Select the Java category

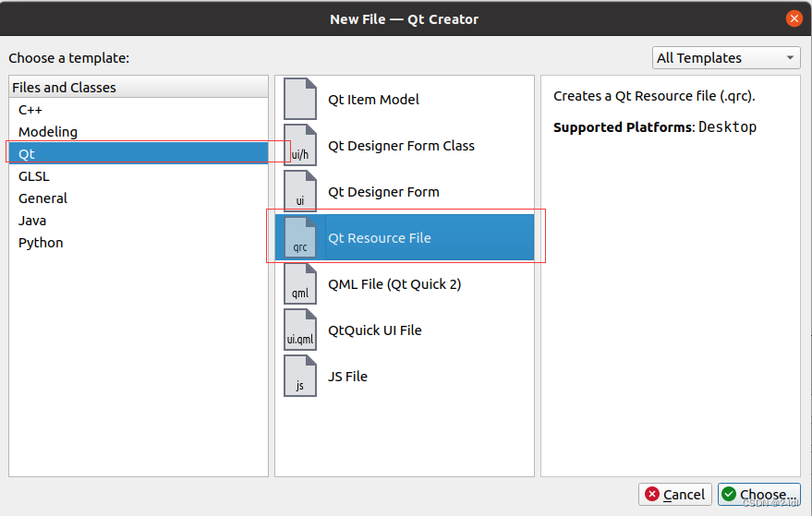pyautogui.click(x=139, y=221)
